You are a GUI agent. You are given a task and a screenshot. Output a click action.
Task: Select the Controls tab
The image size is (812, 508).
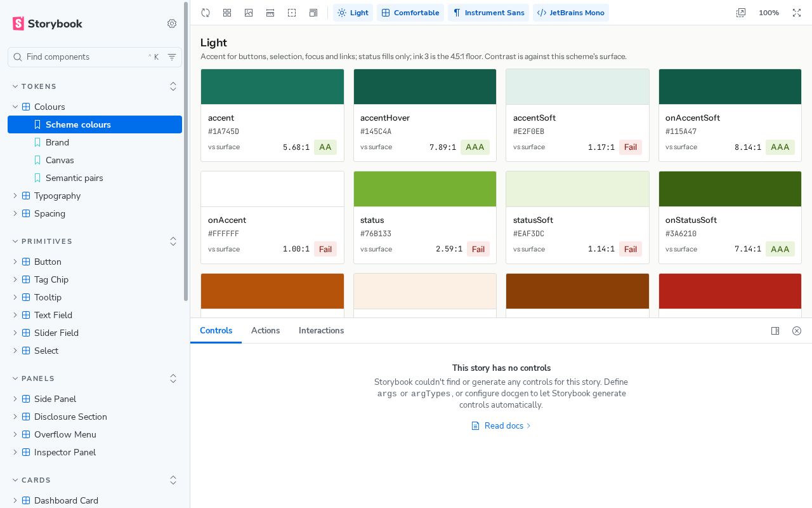coord(216,331)
